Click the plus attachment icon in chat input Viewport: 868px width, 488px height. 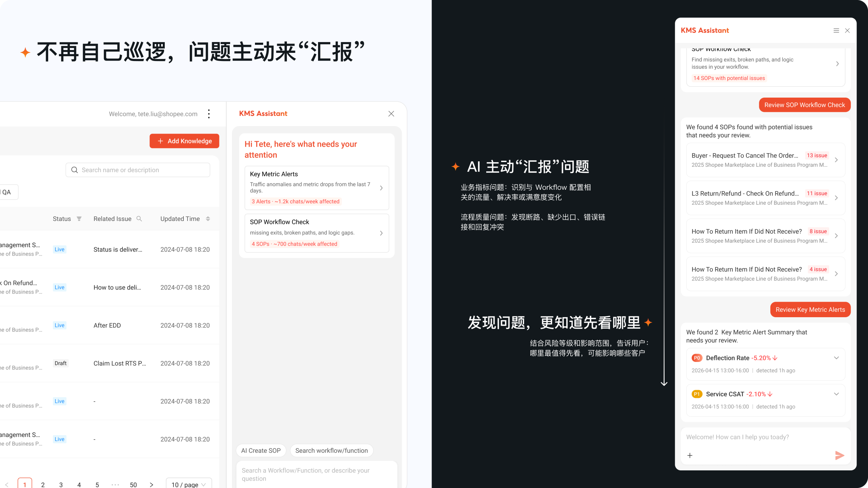[690, 455]
